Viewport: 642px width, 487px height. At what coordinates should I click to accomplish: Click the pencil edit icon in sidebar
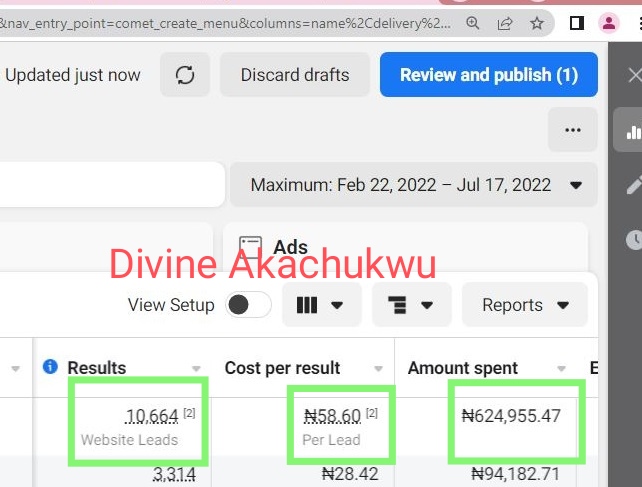pyautogui.click(x=632, y=185)
